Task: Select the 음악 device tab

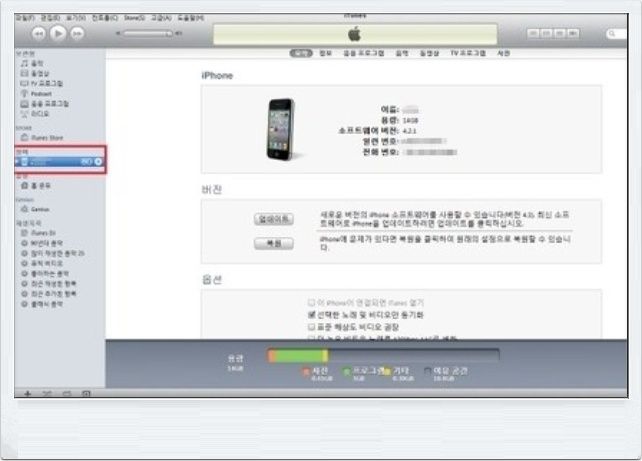Action: [402, 53]
